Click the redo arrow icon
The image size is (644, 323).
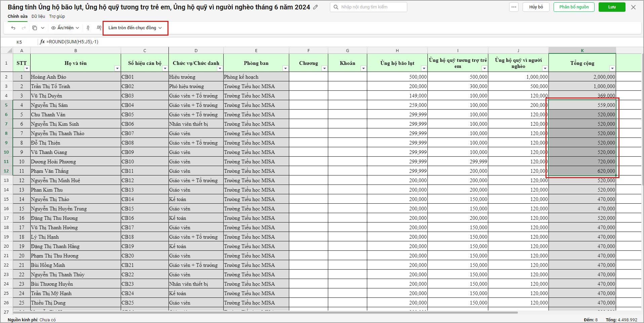click(24, 28)
